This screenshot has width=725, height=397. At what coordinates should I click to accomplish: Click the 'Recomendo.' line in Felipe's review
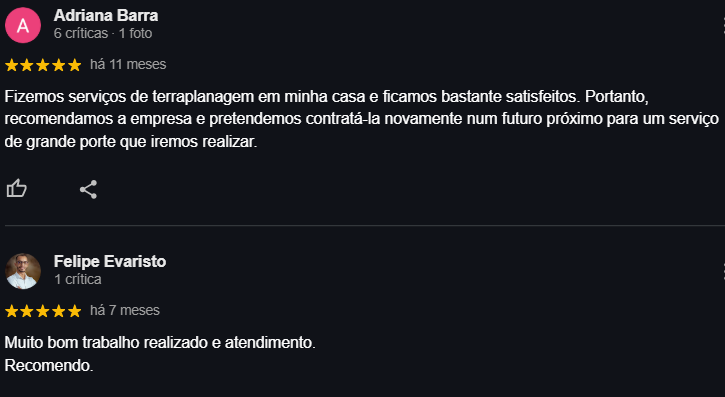(49, 366)
